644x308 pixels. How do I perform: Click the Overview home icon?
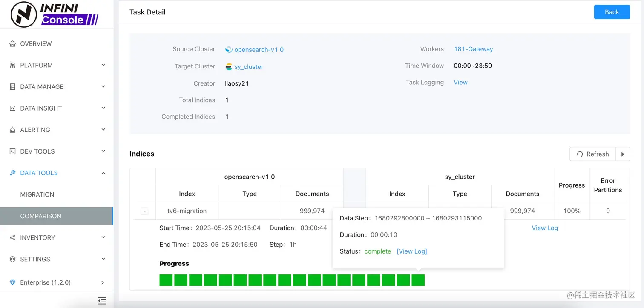pos(12,44)
